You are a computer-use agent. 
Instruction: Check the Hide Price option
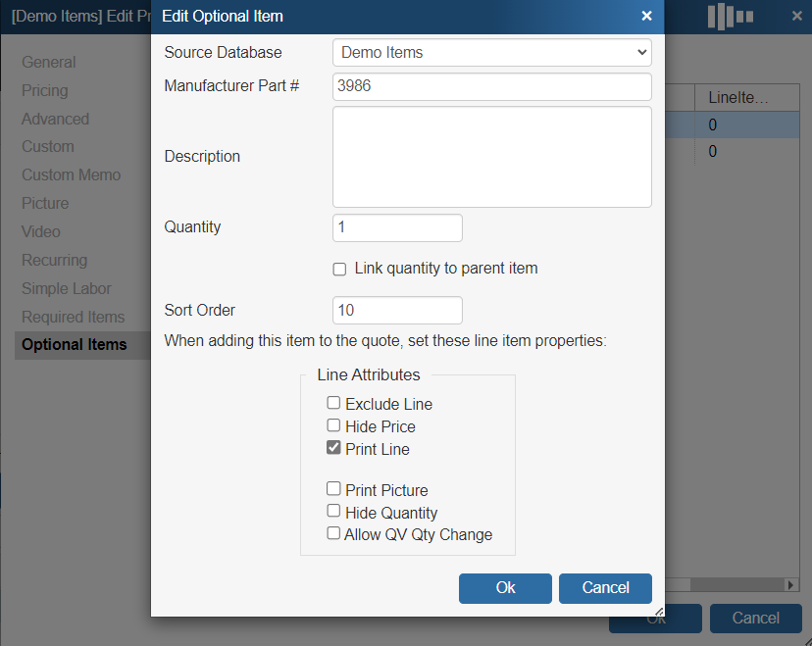[334, 425]
